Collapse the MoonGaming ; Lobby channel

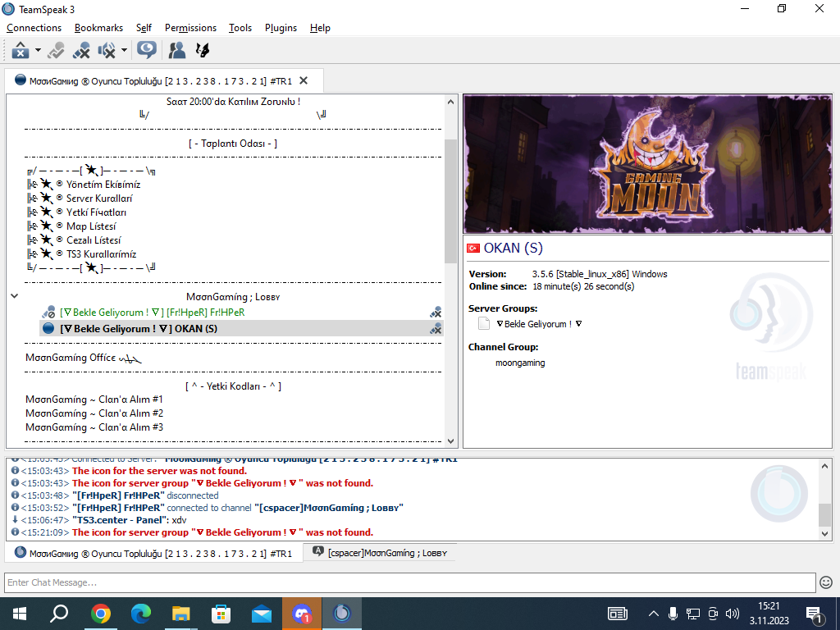pyautogui.click(x=15, y=295)
